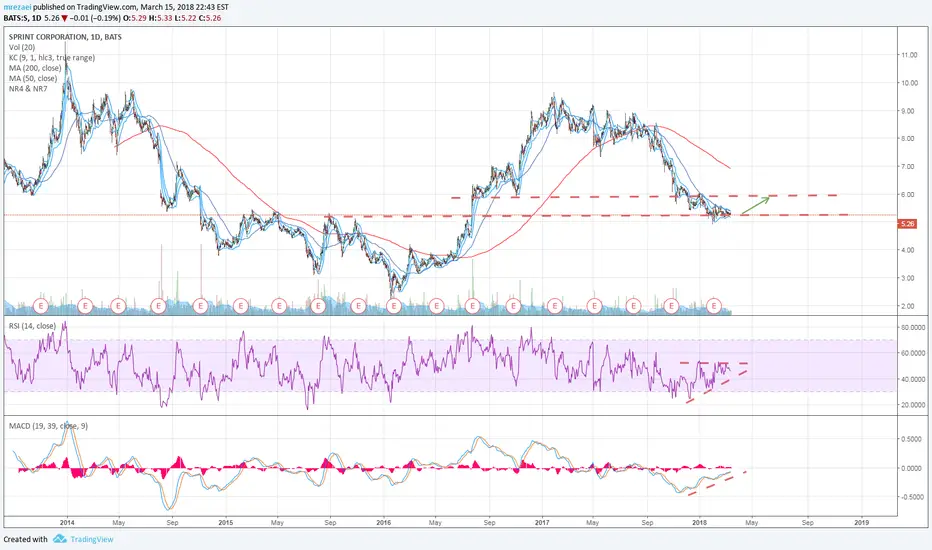The width and height of the screenshot is (932, 550).
Task: Click the 2016 label on the time axis
Action: pos(384,523)
